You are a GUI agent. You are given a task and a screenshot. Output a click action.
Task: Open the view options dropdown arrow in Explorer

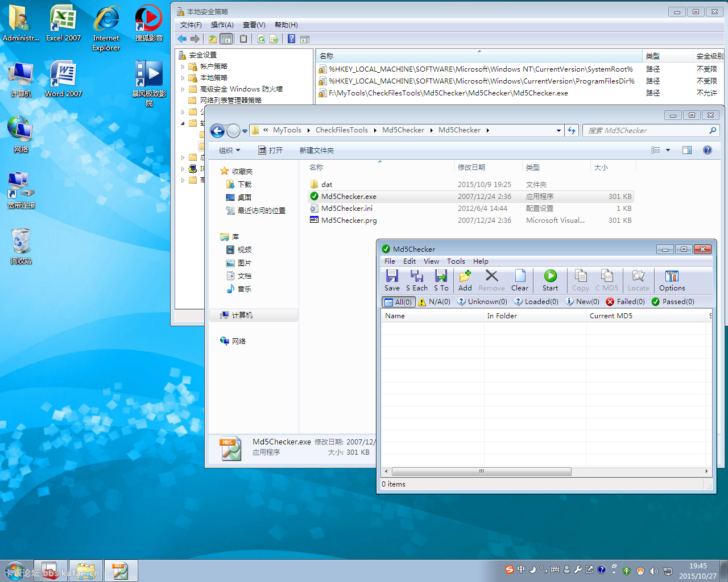[668, 150]
